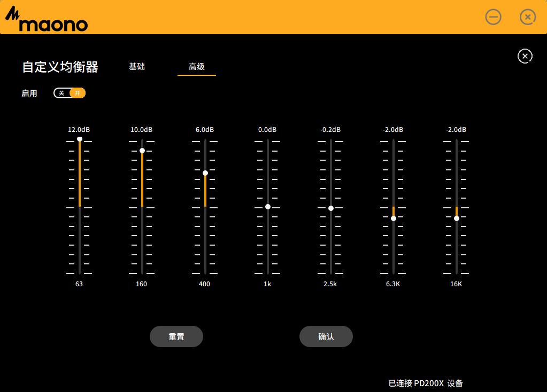
Task: Click the 2.5k band slider handle
Action: coord(331,208)
